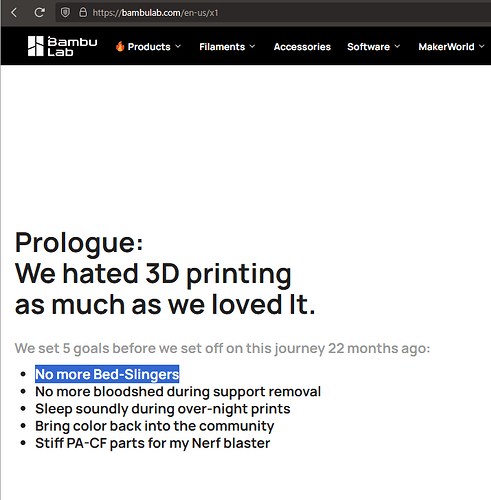Open the Filaments menu
Screen dimensions: 491x500
[222, 47]
